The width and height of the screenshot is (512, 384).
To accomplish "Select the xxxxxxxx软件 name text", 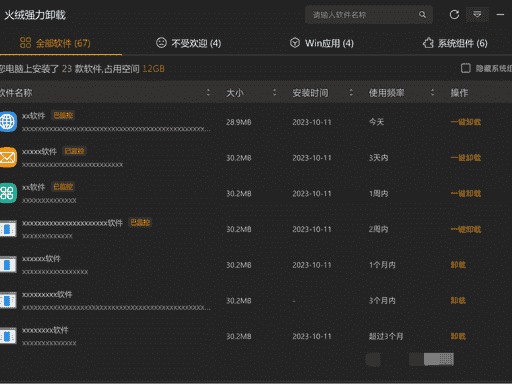I will coord(45,330).
